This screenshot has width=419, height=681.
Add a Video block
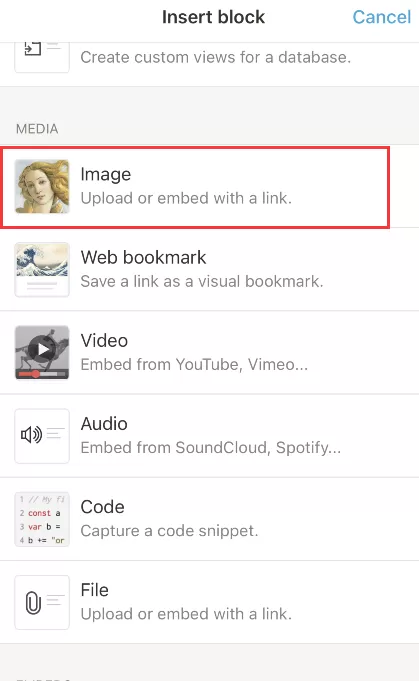pos(209,353)
